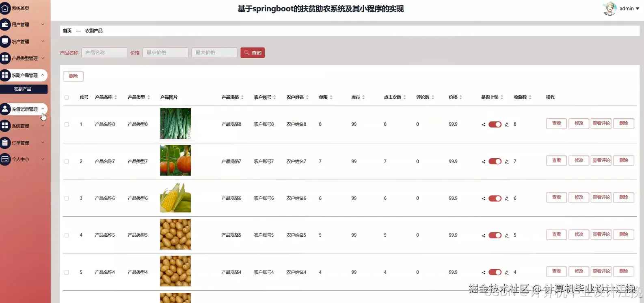The height and width of the screenshot is (303, 644).
Task: Check the row 3 产品名称6 checkbox
Action: pyautogui.click(x=67, y=198)
